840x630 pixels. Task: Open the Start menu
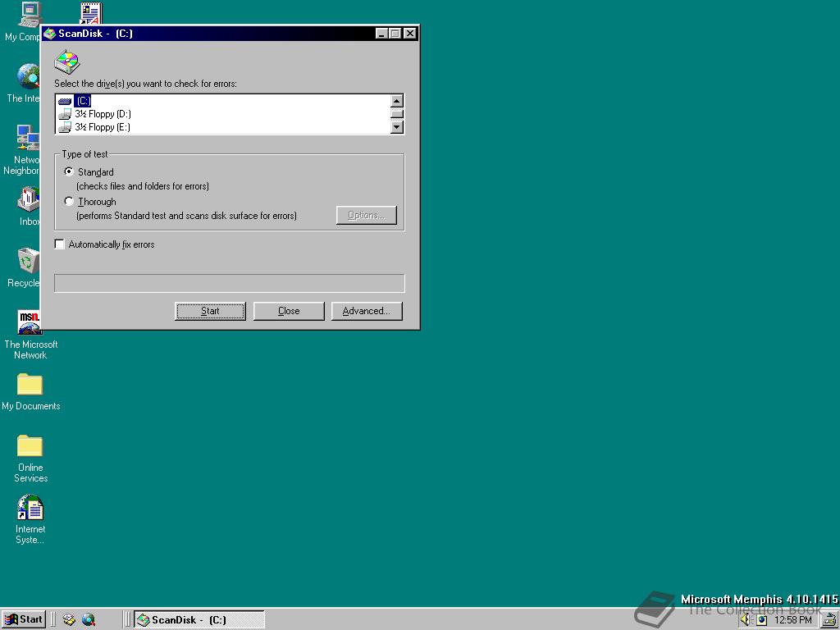point(24,620)
